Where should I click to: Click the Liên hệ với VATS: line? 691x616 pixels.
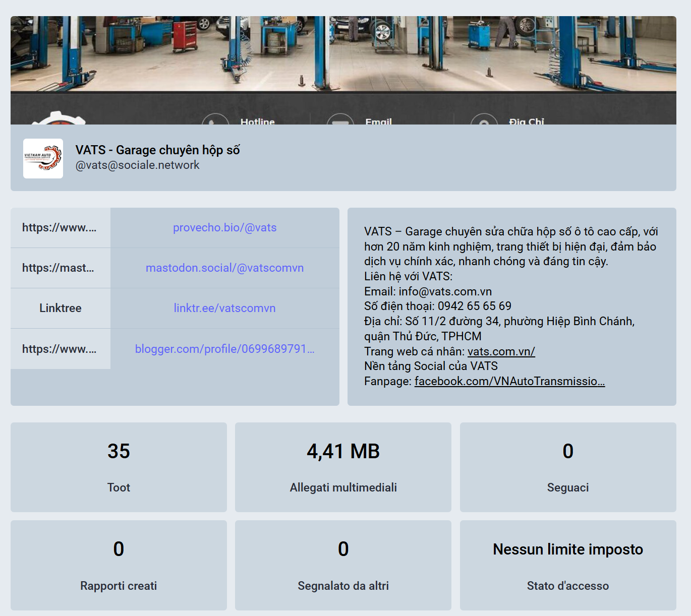coord(409,276)
